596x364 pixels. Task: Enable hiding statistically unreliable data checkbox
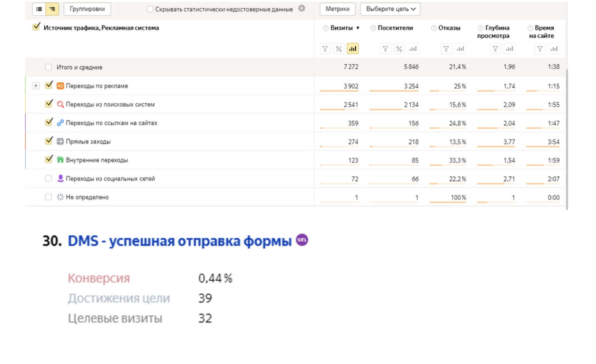(150, 9)
